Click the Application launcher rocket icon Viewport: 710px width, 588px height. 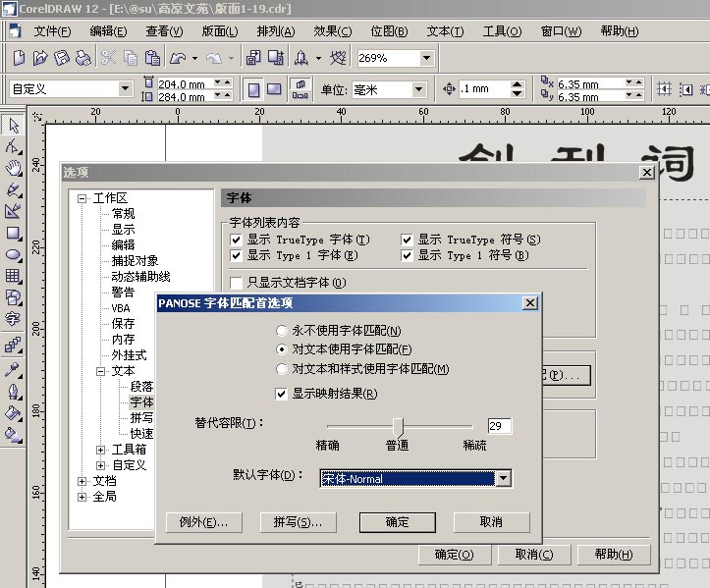pos(301,58)
